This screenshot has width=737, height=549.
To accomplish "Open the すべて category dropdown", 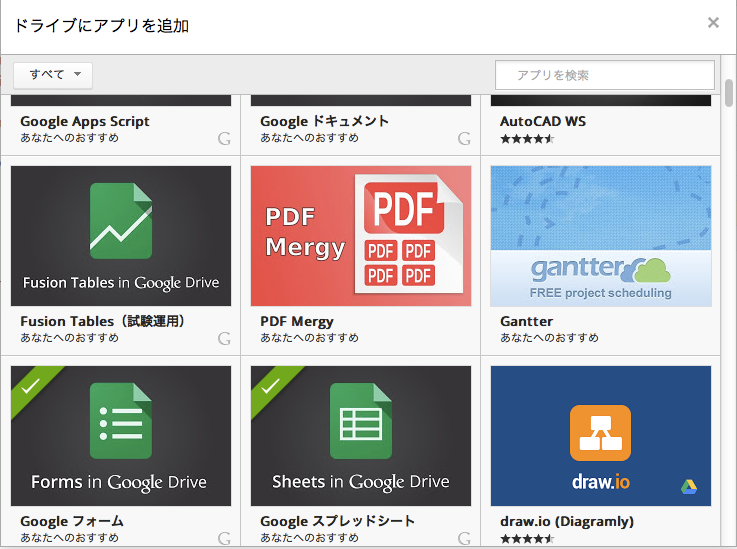I will click(53, 75).
